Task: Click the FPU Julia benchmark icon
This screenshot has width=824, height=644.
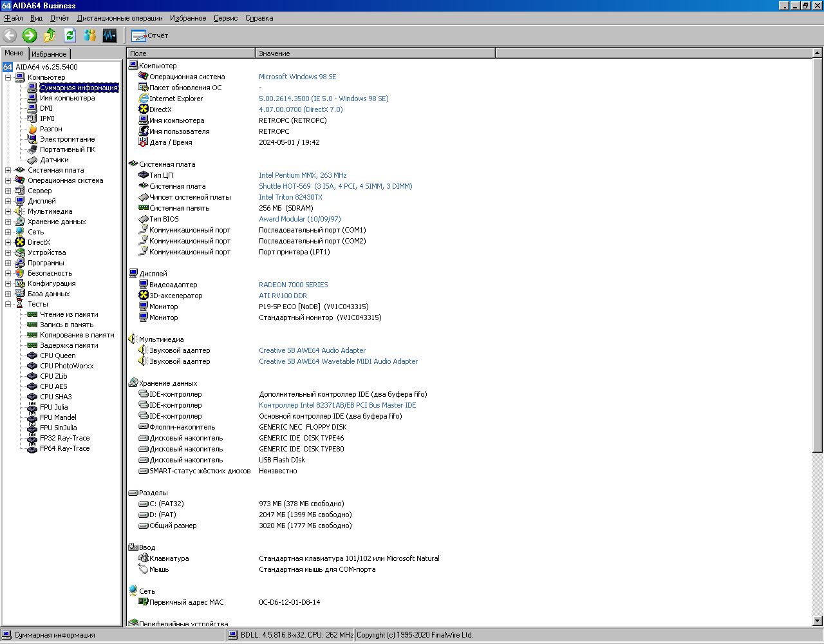Action: 32,407
